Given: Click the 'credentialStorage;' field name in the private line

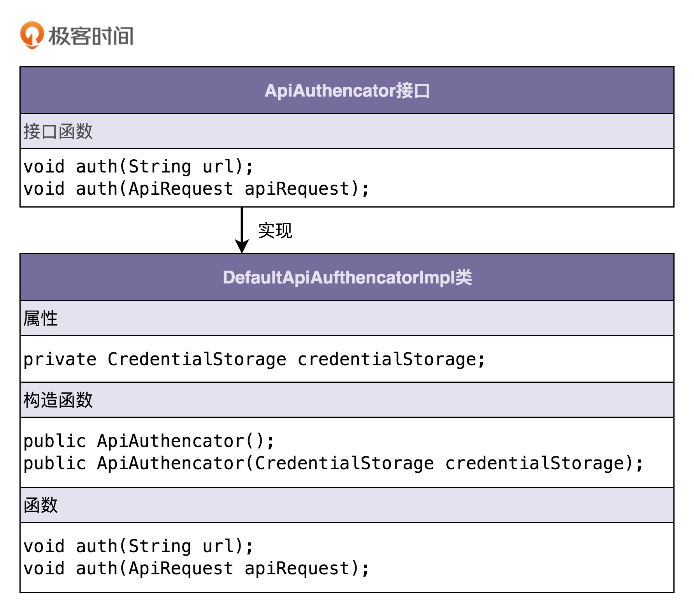Looking at the screenshot, I should (x=391, y=359).
